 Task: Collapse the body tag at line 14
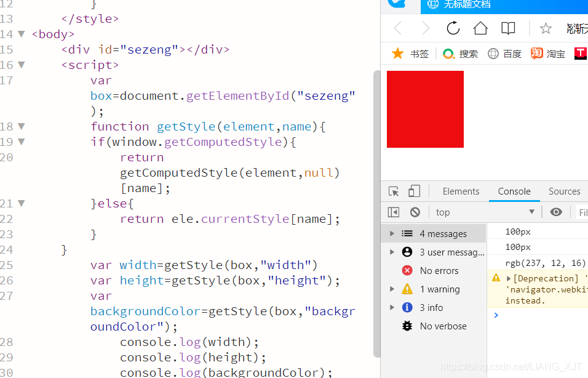(22, 34)
